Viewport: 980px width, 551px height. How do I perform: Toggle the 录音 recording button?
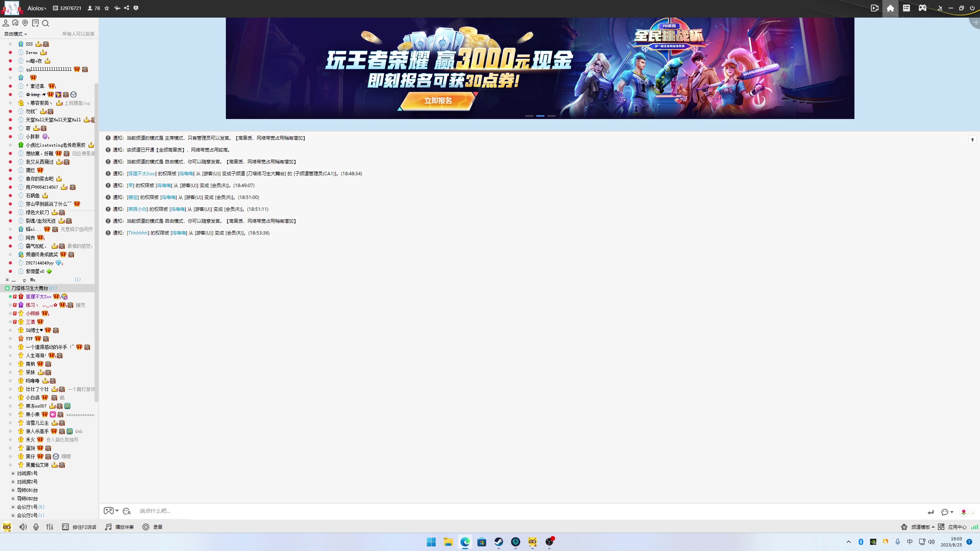[x=152, y=527]
